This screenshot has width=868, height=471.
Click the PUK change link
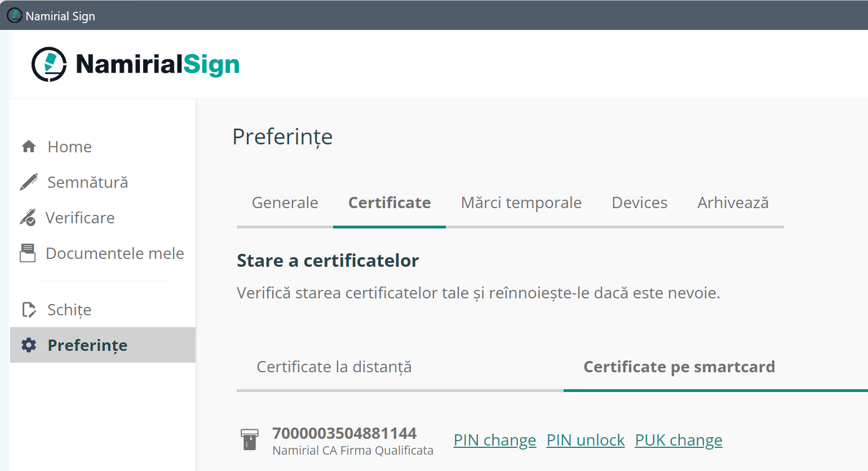point(679,440)
